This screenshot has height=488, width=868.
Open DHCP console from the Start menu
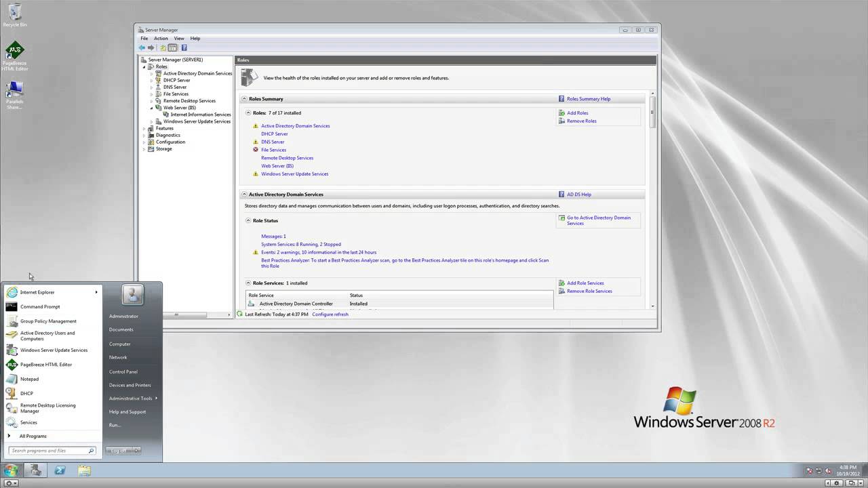[x=52, y=393]
